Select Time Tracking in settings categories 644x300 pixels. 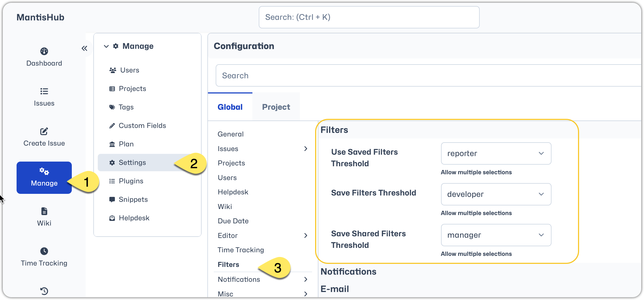click(241, 250)
